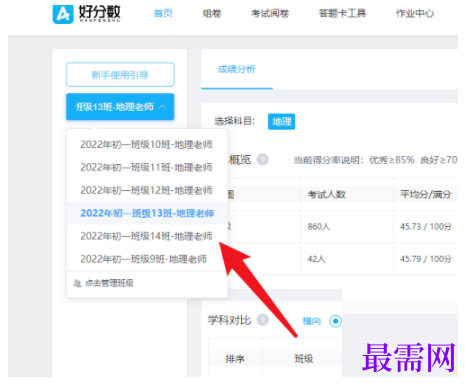Click the 新手使用引导 button
Viewport: 474px width, 389px height.
point(120,74)
